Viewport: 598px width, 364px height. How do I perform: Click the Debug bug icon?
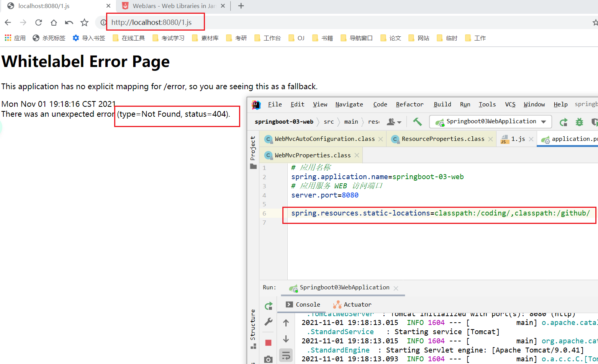pos(579,122)
